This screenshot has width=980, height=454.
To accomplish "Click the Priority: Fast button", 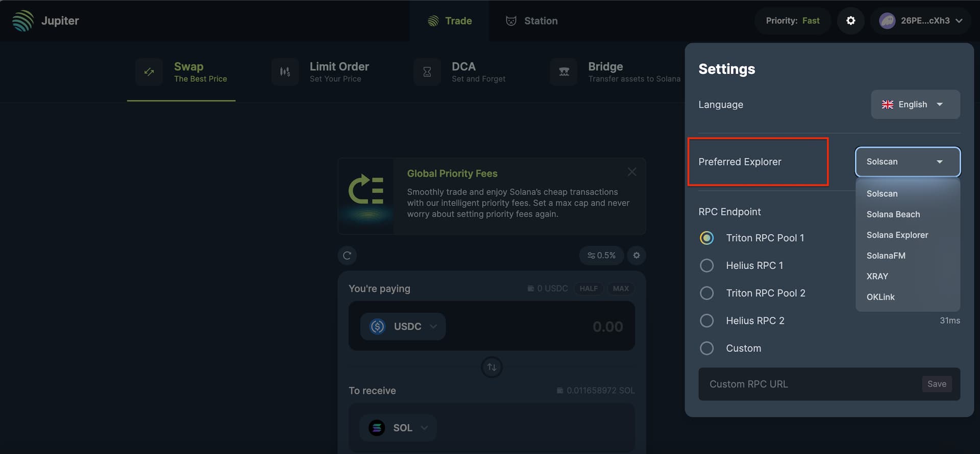I will [793, 21].
